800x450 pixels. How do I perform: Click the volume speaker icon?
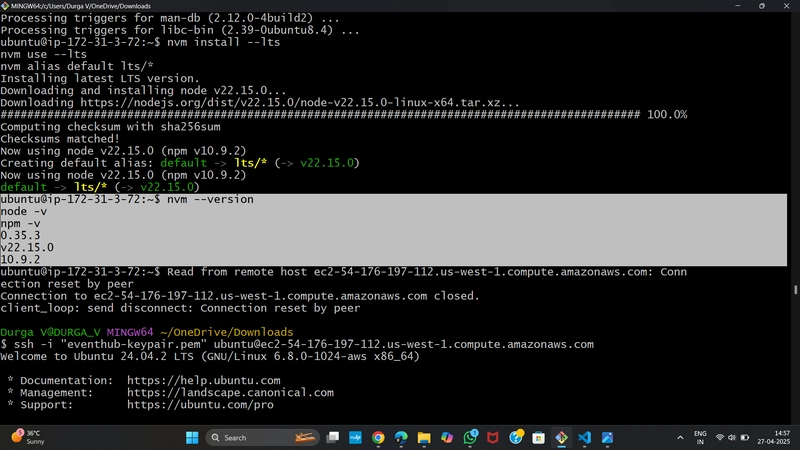click(x=732, y=438)
